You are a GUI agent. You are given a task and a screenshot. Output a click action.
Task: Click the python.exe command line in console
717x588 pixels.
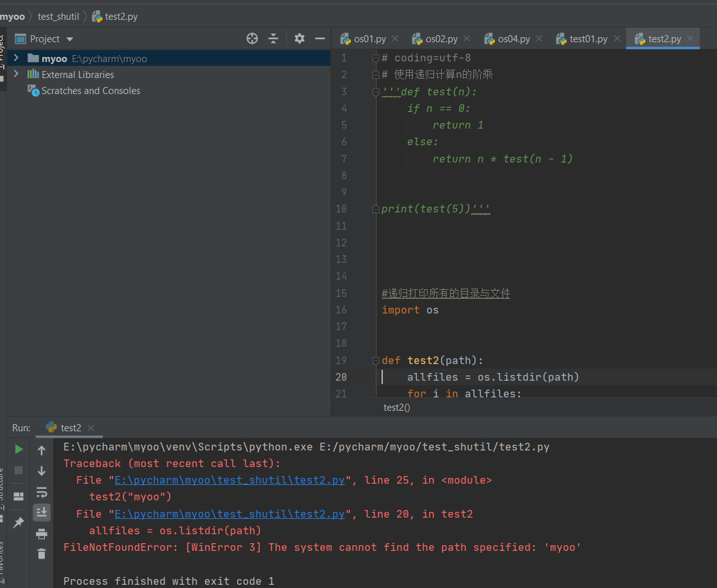click(x=307, y=447)
